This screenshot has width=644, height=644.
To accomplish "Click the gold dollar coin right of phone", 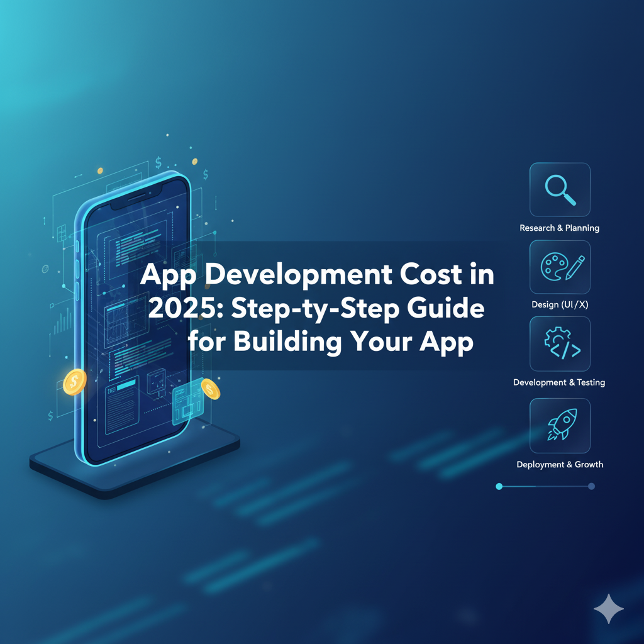I will click(x=210, y=389).
